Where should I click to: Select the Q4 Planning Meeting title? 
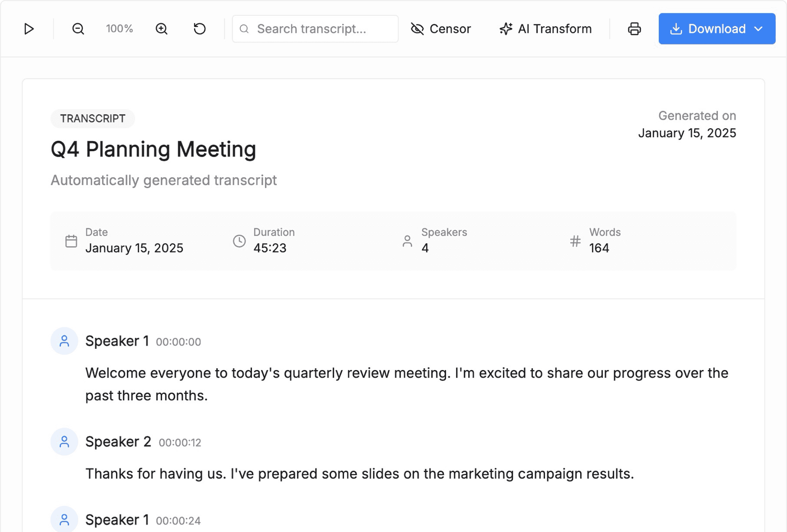154,149
